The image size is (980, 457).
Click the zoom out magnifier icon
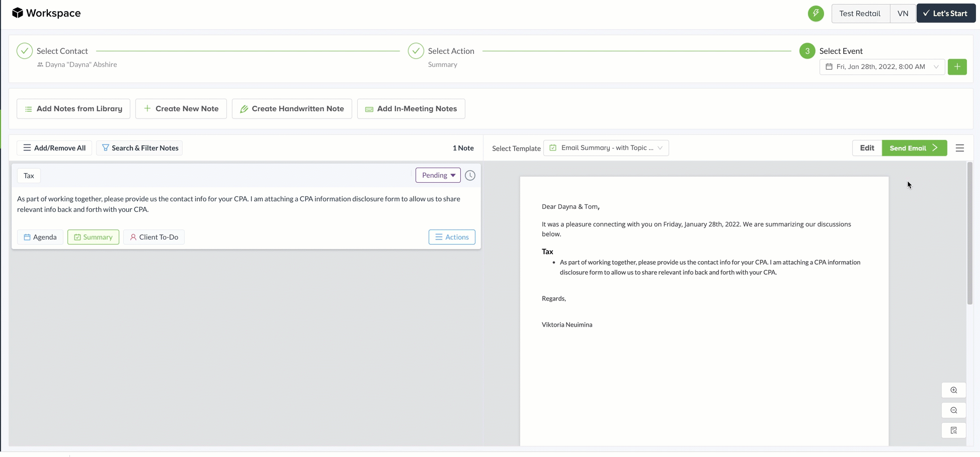pos(954,410)
